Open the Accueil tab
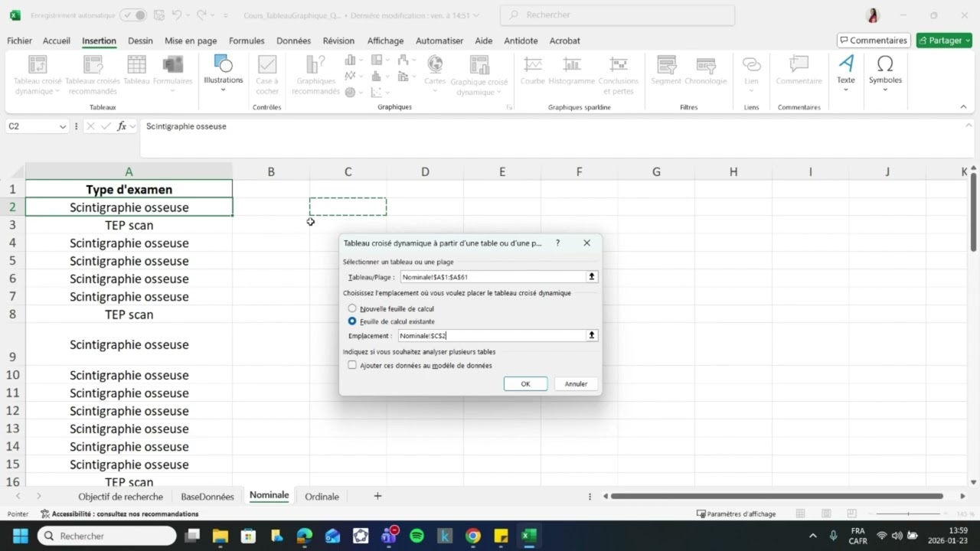Image resolution: width=980 pixels, height=551 pixels. pyautogui.click(x=57, y=41)
